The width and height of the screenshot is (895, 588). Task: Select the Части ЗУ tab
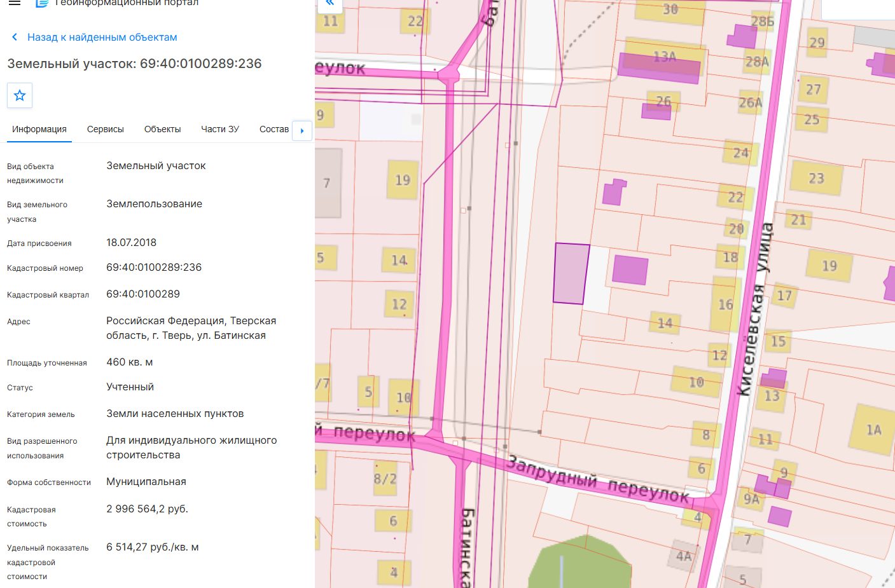[x=220, y=129]
